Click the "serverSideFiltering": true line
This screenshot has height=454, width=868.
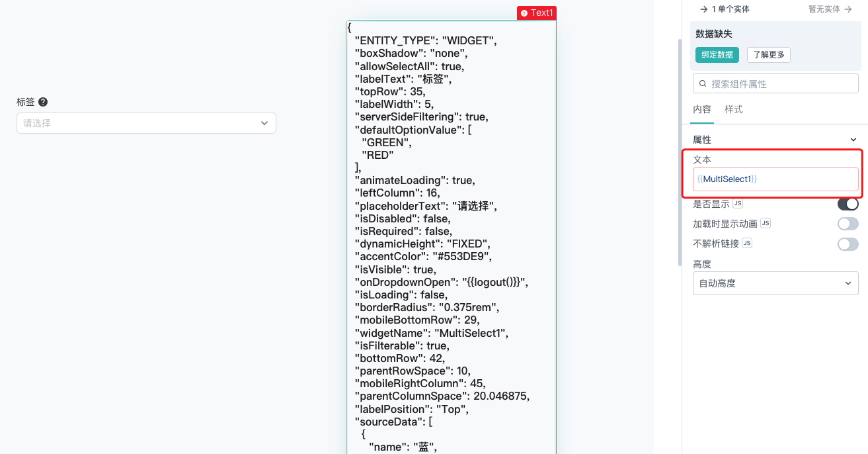click(x=422, y=117)
